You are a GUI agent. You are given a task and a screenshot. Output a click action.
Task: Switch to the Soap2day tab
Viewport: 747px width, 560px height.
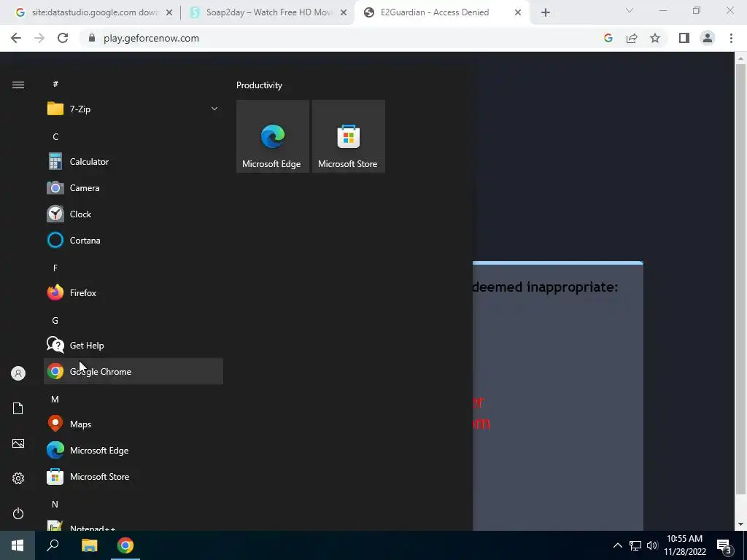click(x=268, y=12)
